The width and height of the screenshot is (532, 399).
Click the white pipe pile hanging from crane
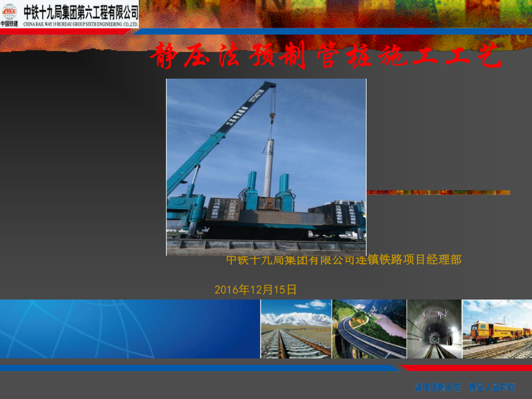(x=268, y=168)
